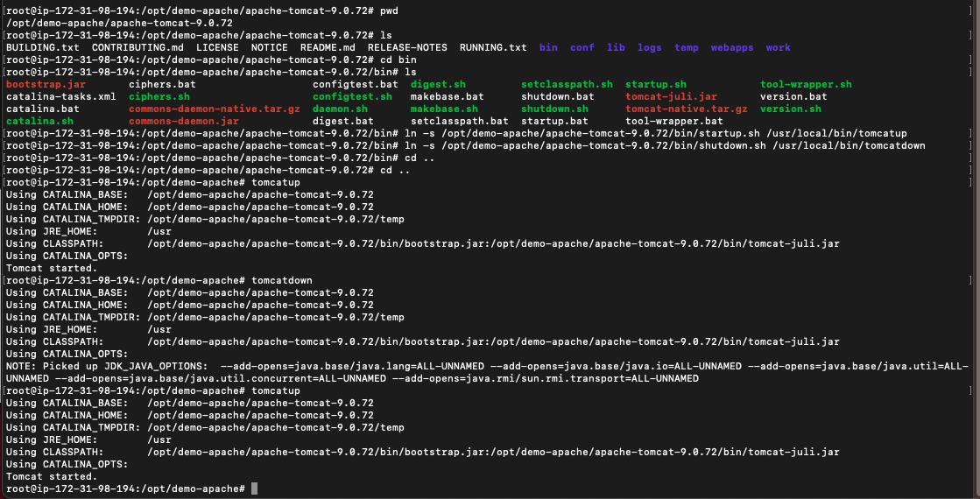Click makebase.bat in the bin listing
Screen dimensions: 980x499
click(x=447, y=97)
